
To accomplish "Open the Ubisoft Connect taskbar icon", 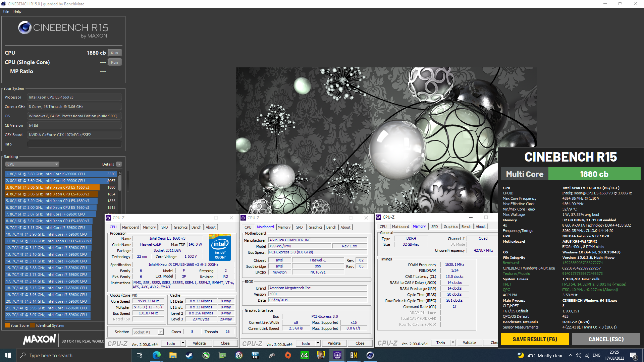I will pyautogui.click(x=239, y=355).
